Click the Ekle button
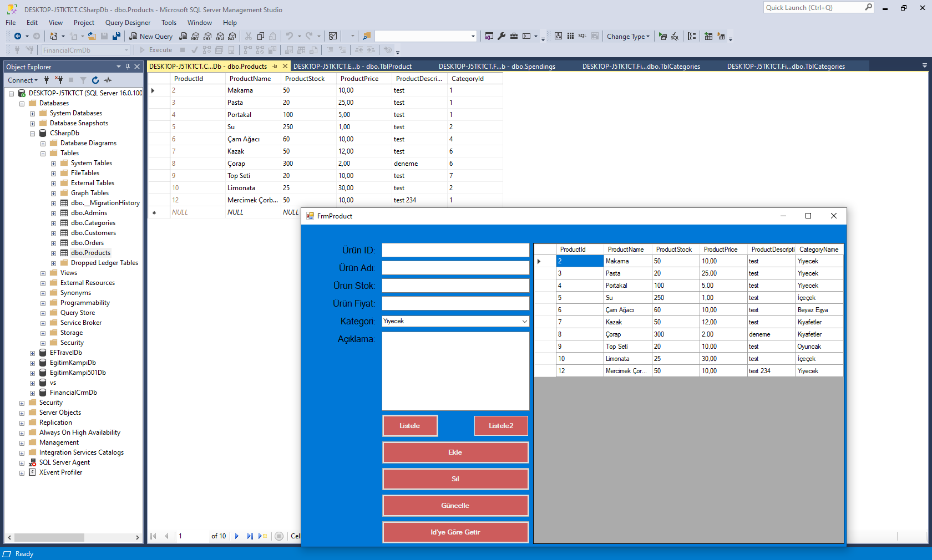This screenshot has height=560, width=932. tap(455, 452)
